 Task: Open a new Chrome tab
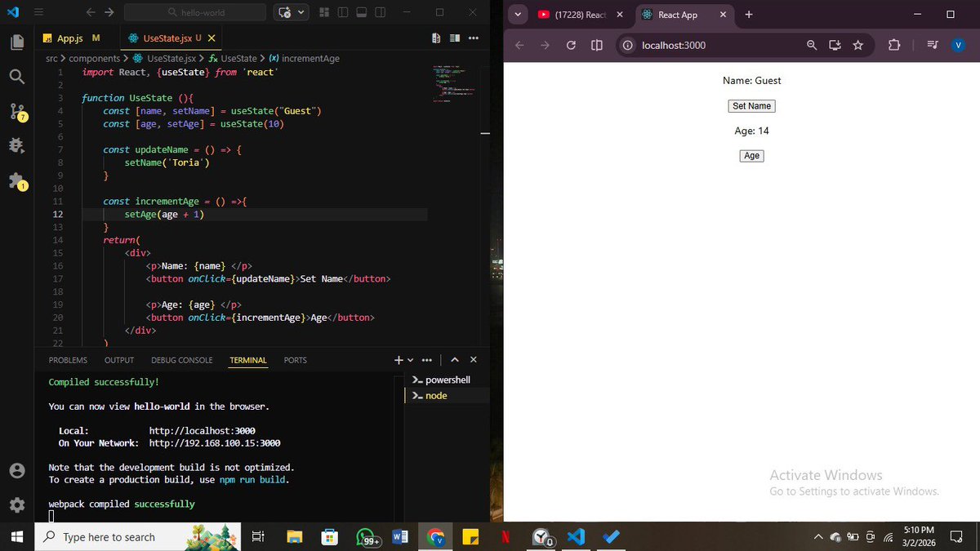tap(749, 15)
